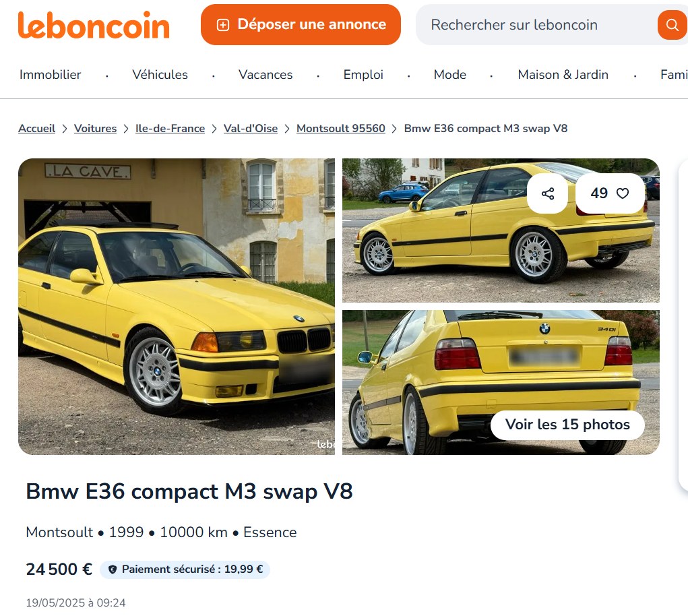Screen dimensions: 688x616
Task: Save listing with heart favorite icon
Action: 622,193
